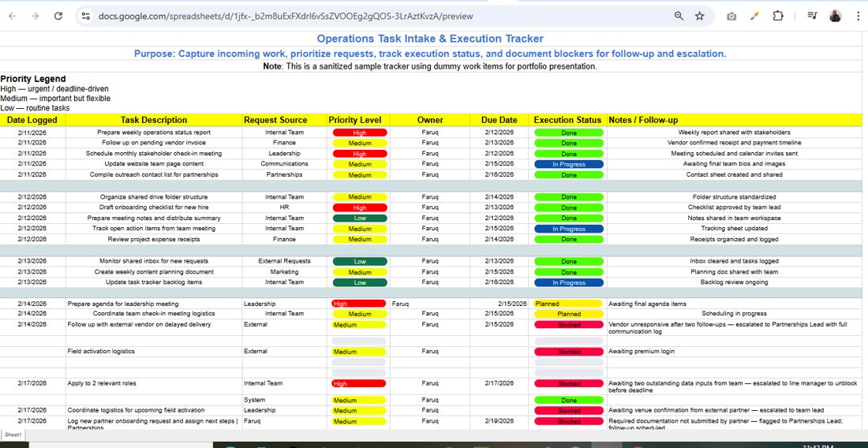
Task: Click the Note about sanitized sample tracker
Action: (x=430, y=66)
